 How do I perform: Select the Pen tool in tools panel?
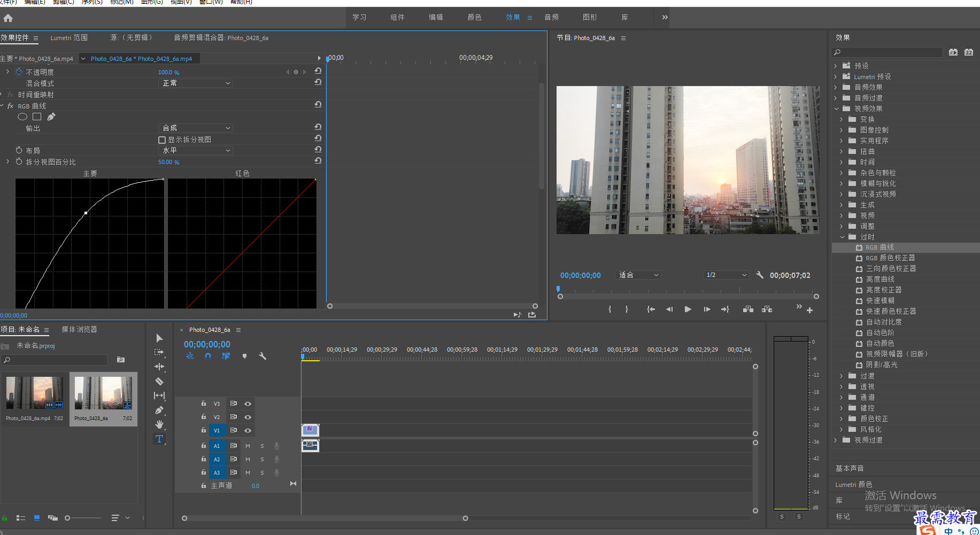(159, 410)
